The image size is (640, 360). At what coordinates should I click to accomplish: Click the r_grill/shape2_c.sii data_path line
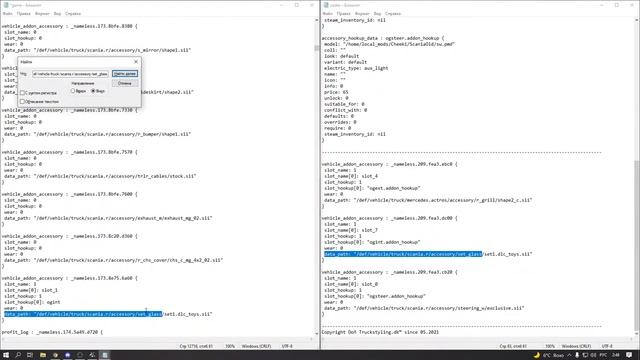pos(428,200)
